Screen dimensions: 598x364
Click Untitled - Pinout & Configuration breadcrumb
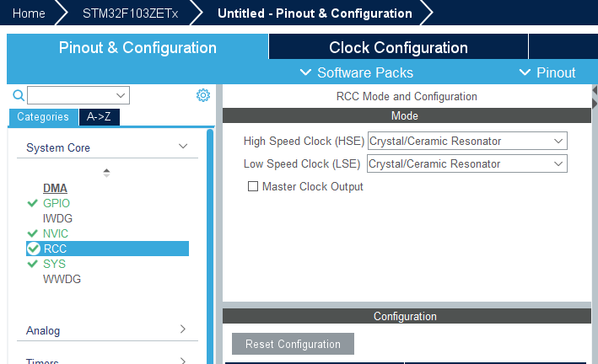[315, 13]
